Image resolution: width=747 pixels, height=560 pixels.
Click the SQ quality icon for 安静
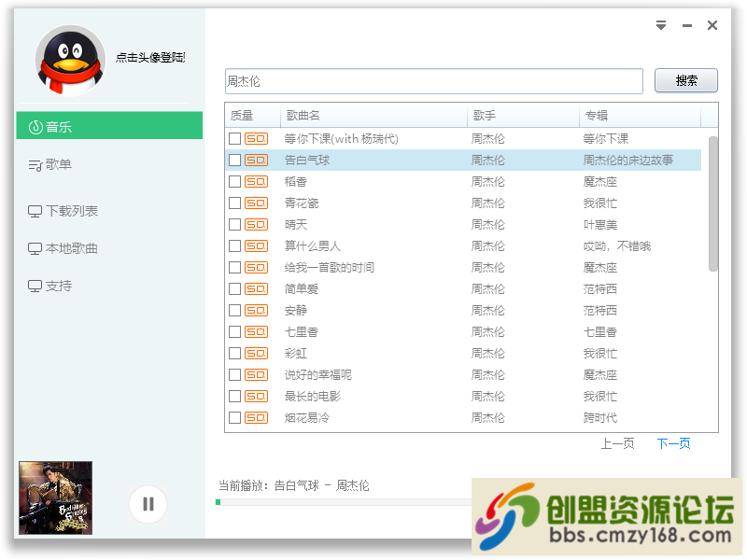[x=256, y=310]
